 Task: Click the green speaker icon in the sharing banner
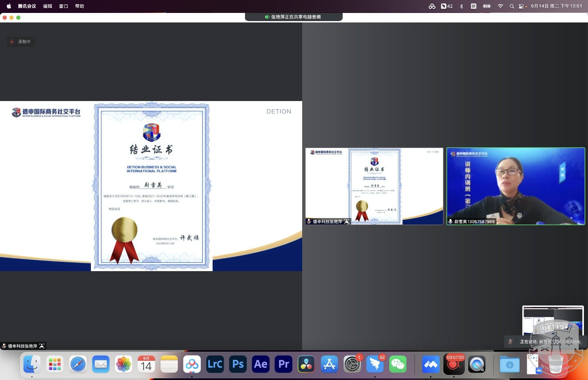(267, 17)
